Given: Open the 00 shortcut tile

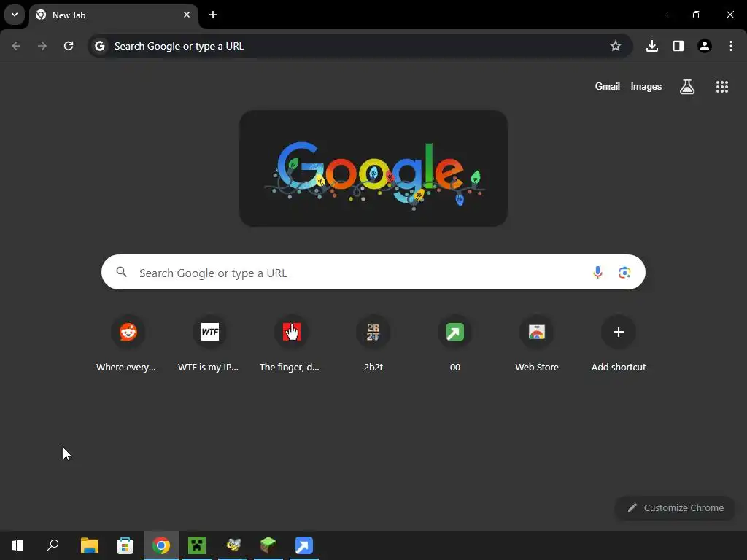Looking at the screenshot, I should (x=455, y=344).
